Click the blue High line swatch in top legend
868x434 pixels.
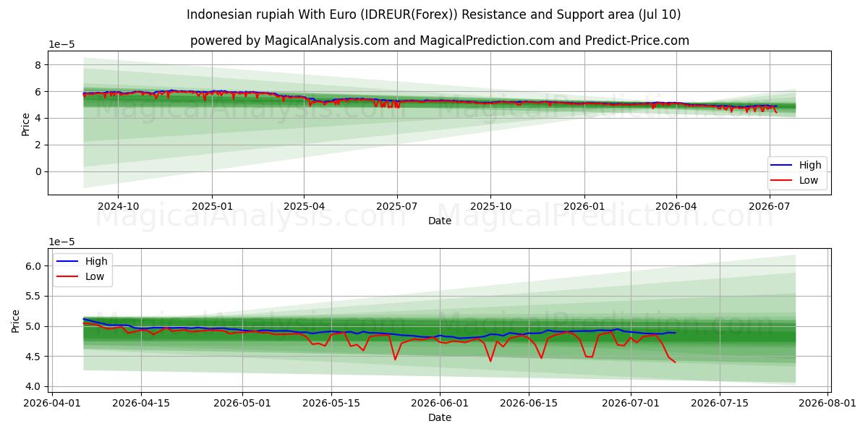(780, 166)
